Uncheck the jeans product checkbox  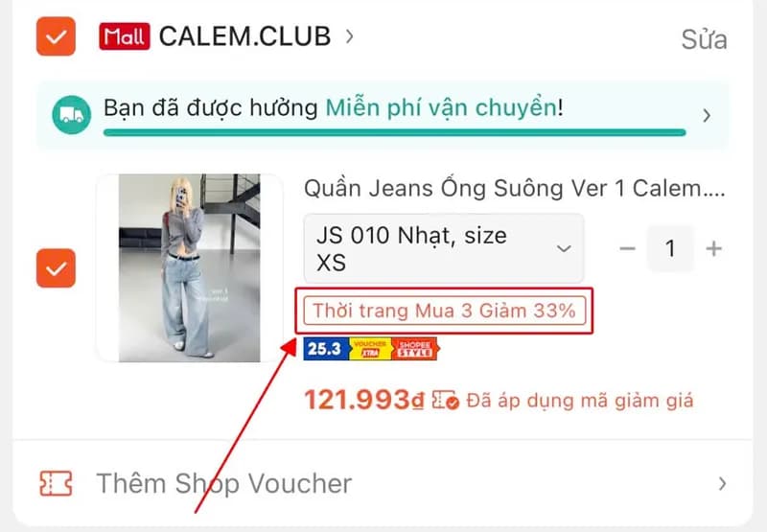(56, 268)
